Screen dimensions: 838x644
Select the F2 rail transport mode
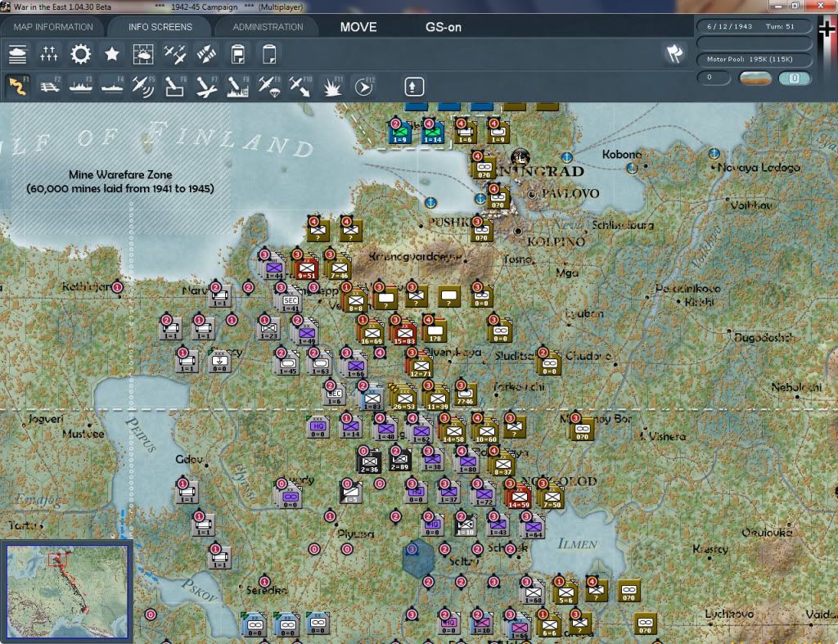click(x=49, y=87)
